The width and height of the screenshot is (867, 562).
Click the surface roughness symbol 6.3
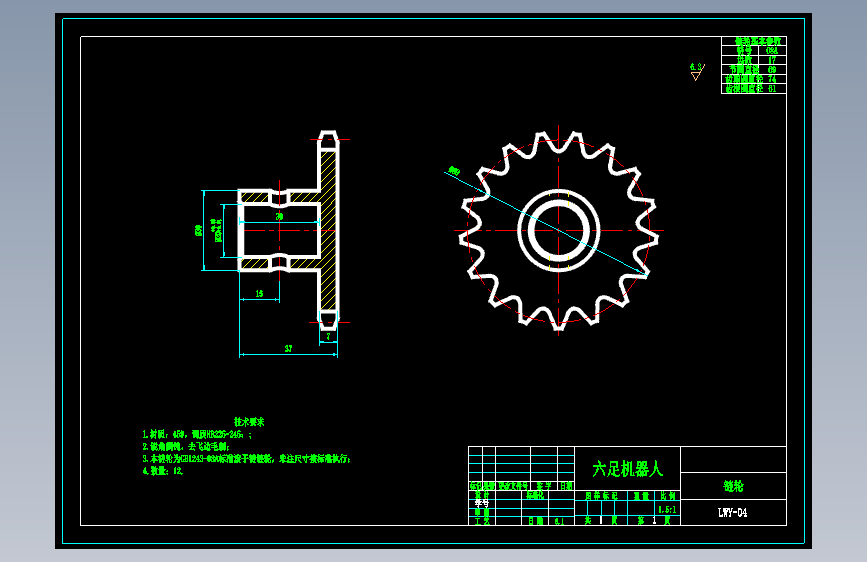pyautogui.click(x=697, y=71)
